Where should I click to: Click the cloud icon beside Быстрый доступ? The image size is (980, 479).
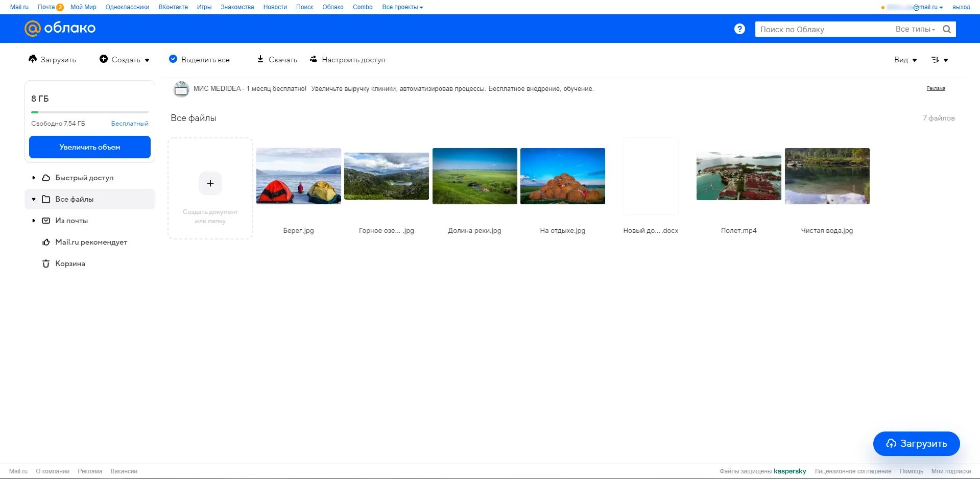click(x=46, y=178)
